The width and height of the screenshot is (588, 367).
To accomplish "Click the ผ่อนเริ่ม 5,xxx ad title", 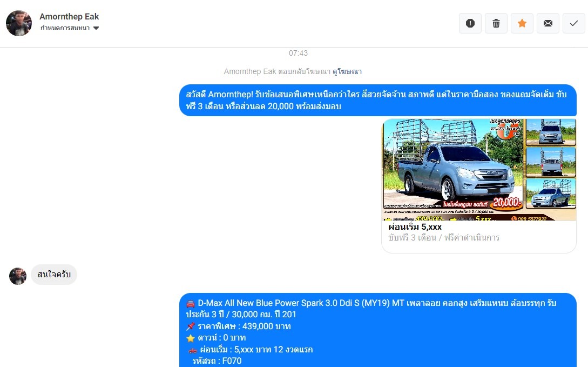I will (x=415, y=226).
